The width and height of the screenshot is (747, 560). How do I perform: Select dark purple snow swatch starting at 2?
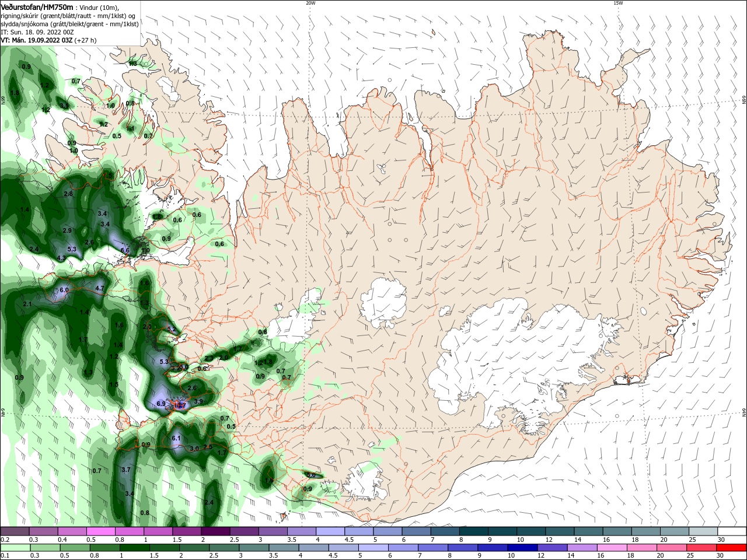(x=215, y=531)
